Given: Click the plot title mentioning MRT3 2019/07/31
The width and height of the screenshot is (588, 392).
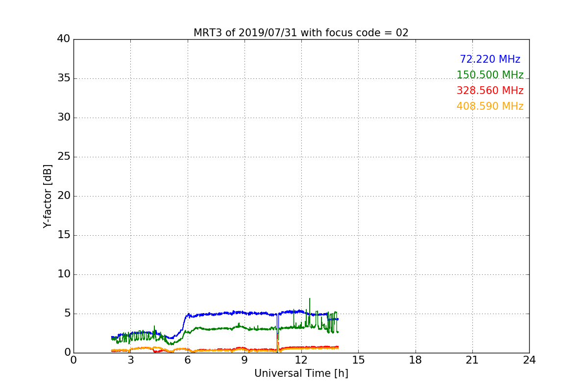Looking at the screenshot, I should coord(301,33).
